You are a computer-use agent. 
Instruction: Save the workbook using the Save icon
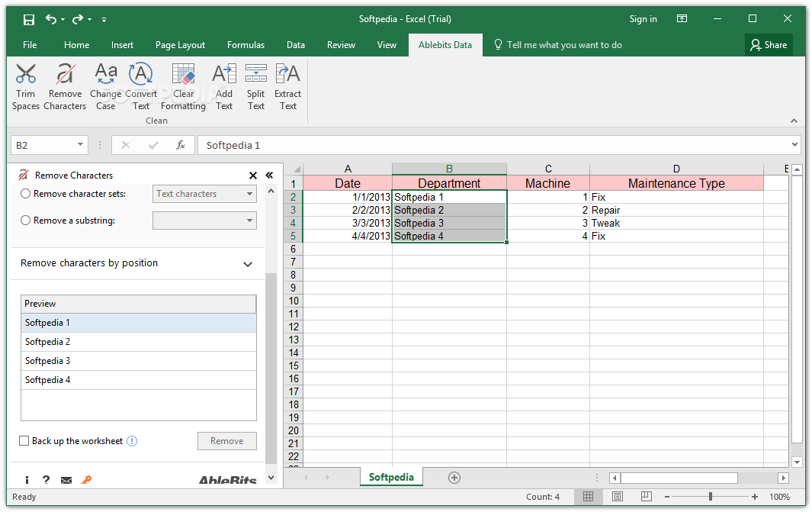click(29, 20)
